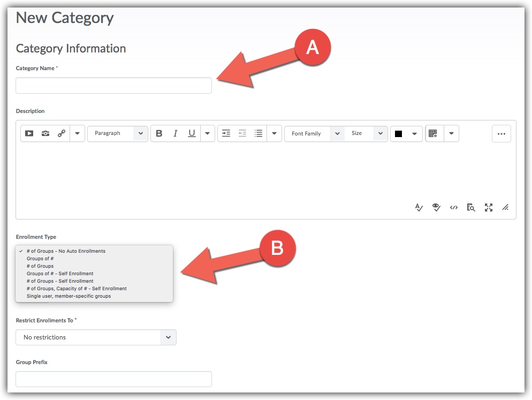Select "Groups of # - Self Enrollment" option
Screen dimensions: 532x400
click(x=60, y=274)
